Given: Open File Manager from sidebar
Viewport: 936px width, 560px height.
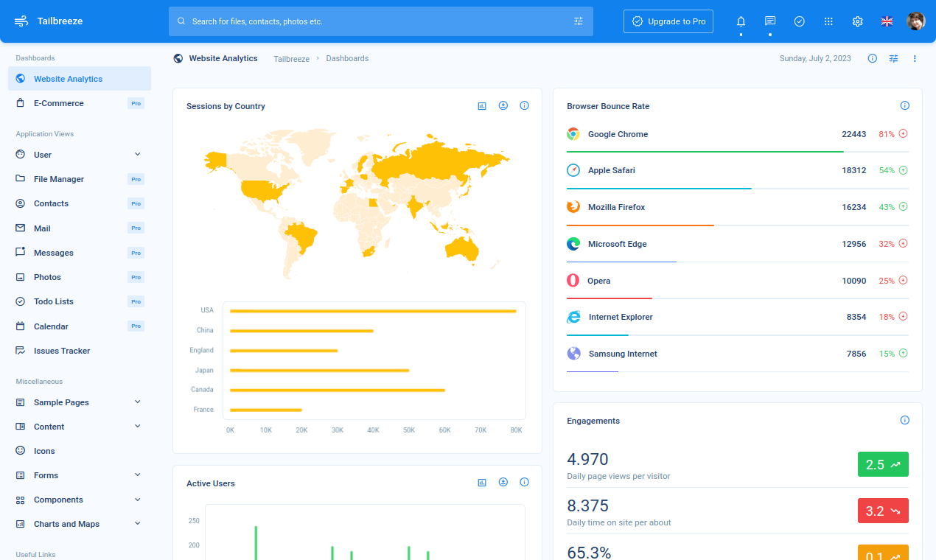Looking at the screenshot, I should pos(80,179).
